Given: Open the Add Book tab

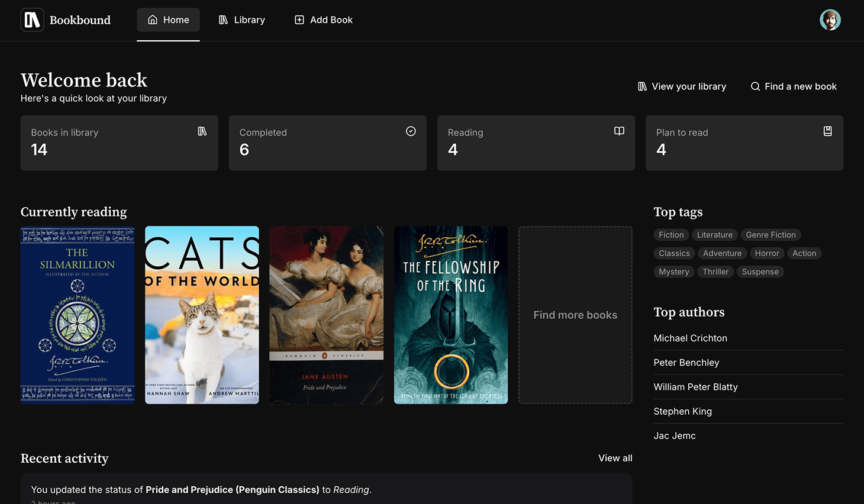Looking at the screenshot, I should pos(323,20).
